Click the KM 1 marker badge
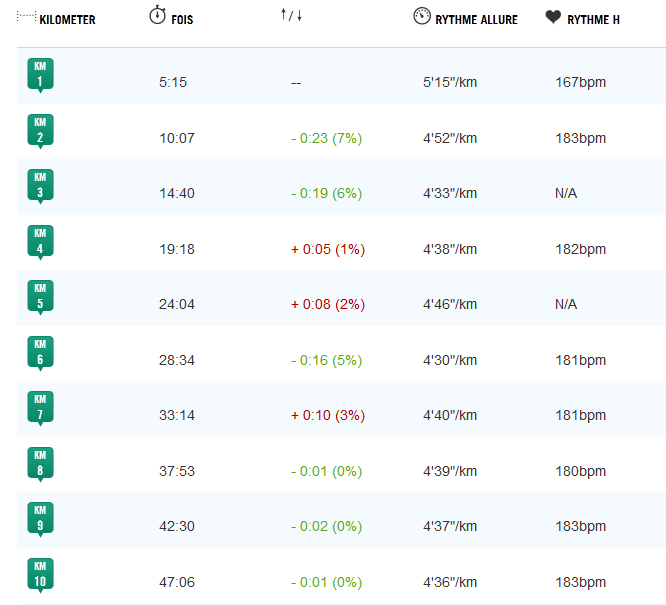Image resolution: width=666 pixels, height=605 pixels. pyautogui.click(x=40, y=75)
